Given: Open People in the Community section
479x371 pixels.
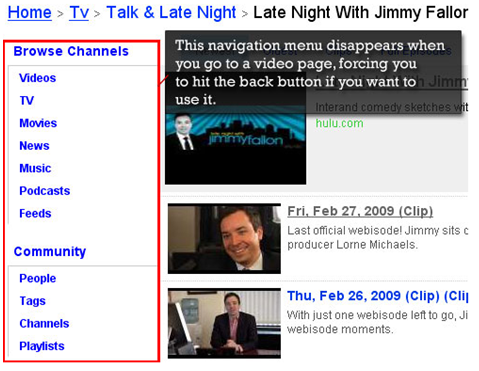Looking at the screenshot, I should pos(38,279).
